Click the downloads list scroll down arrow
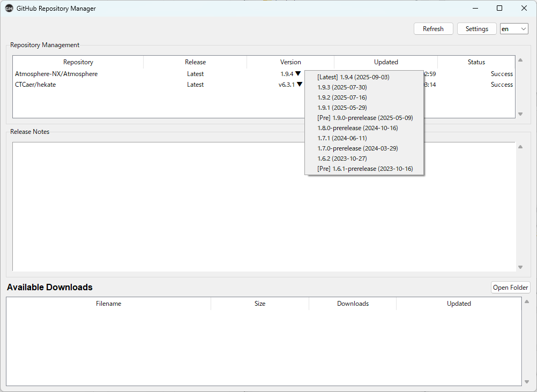Viewport: 537px width, 392px height. click(x=527, y=382)
